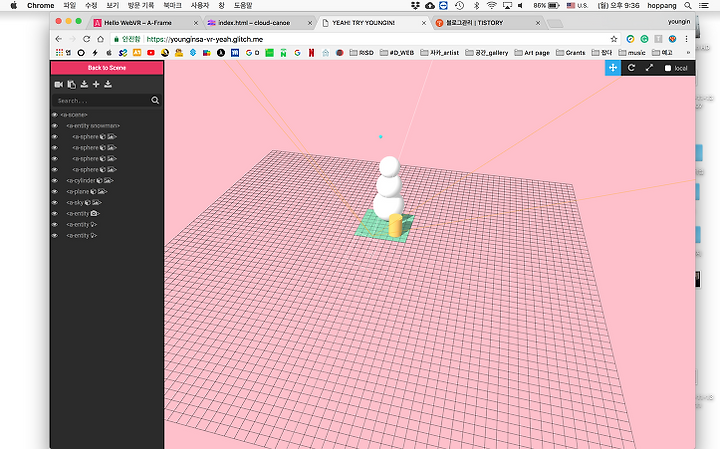Click the video camera icon in inspector toolbar

coord(59,84)
